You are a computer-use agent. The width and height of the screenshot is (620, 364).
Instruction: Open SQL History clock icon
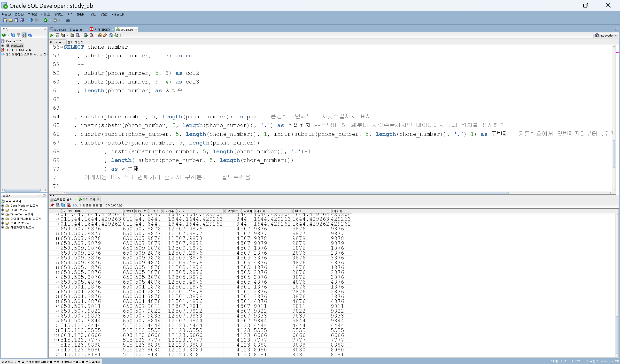111,35
